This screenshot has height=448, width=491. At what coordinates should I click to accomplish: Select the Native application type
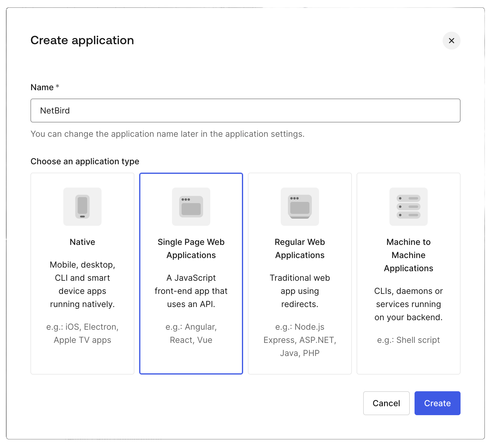click(x=82, y=273)
